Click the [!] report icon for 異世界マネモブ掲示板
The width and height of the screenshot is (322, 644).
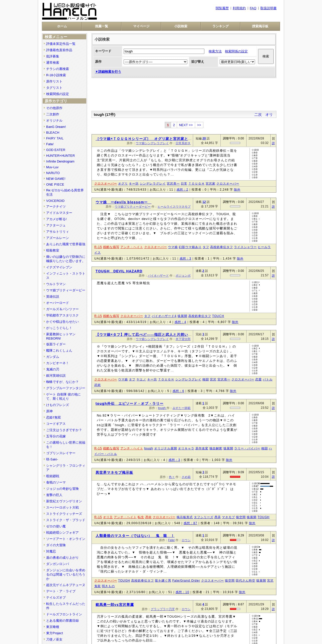(273, 472)
